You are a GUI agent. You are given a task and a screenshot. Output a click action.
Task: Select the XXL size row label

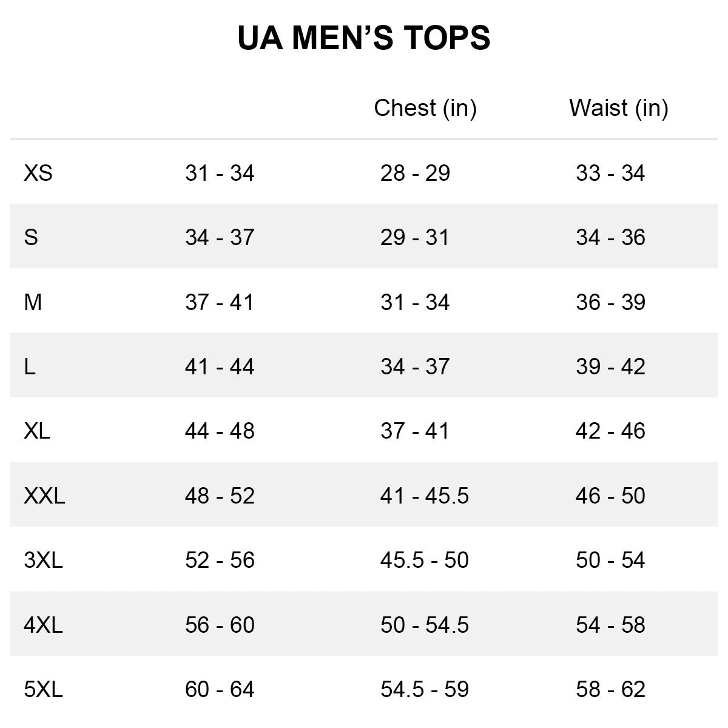pos(44,496)
